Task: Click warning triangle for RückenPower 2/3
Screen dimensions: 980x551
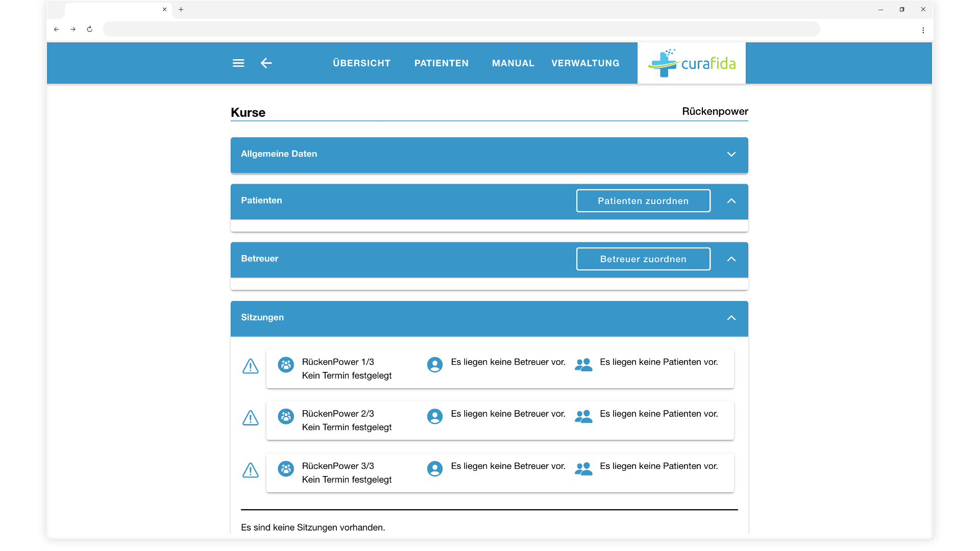Action: (250, 418)
